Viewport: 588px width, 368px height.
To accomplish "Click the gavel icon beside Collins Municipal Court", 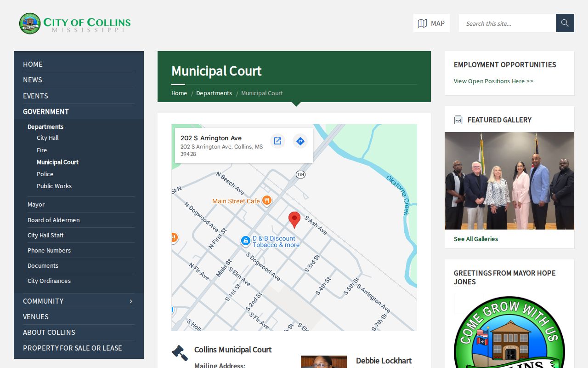I will [180, 353].
